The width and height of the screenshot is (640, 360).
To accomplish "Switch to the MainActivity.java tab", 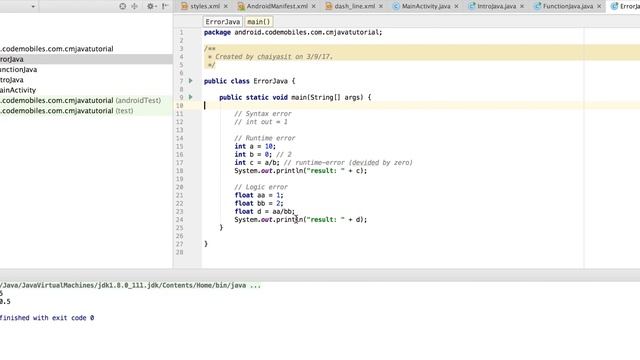I will click(x=426, y=6).
